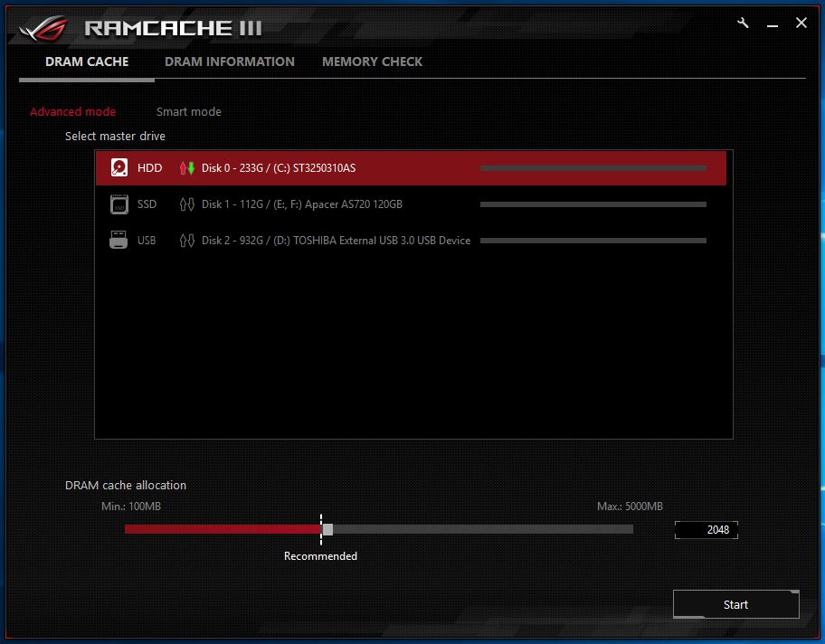
Task: Click the 'Select master drive' label
Action: click(x=115, y=136)
